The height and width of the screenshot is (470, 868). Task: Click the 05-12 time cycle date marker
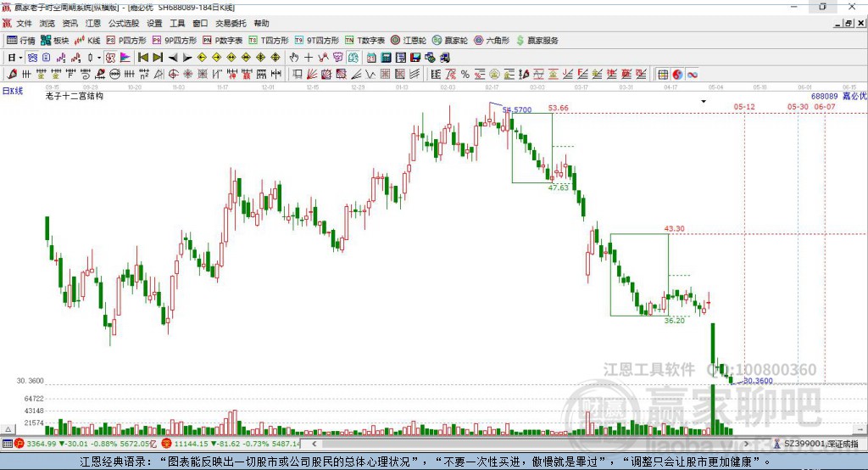coord(744,106)
